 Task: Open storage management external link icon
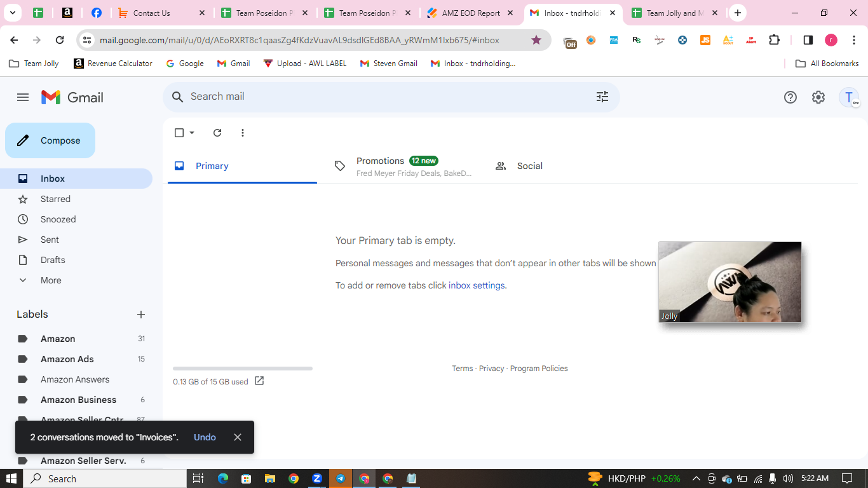259,381
